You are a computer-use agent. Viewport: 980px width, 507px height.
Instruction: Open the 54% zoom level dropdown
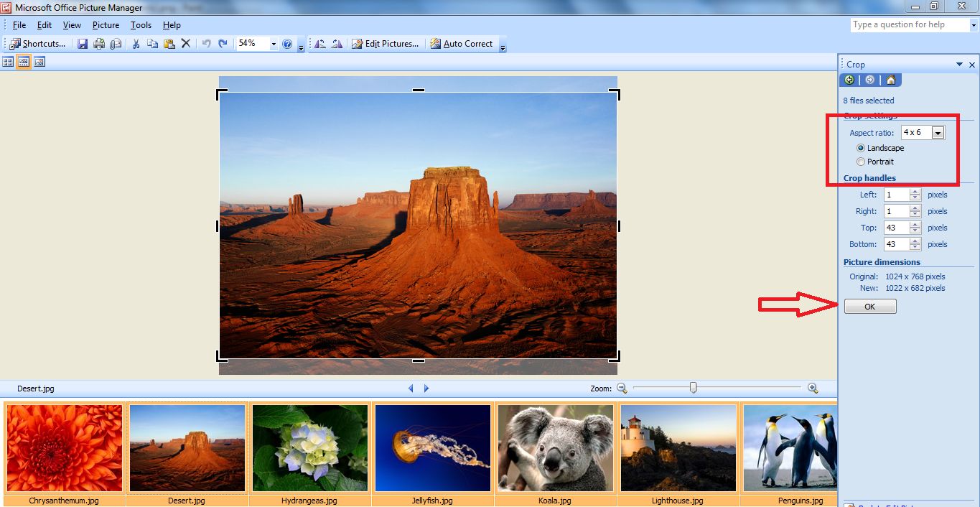pyautogui.click(x=274, y=44)
